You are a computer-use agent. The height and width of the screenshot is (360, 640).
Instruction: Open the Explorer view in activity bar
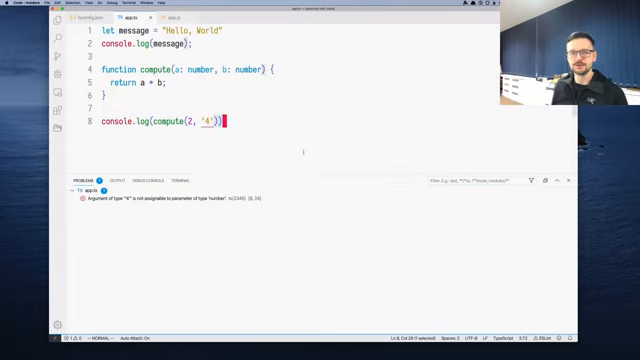click(58, 20)
